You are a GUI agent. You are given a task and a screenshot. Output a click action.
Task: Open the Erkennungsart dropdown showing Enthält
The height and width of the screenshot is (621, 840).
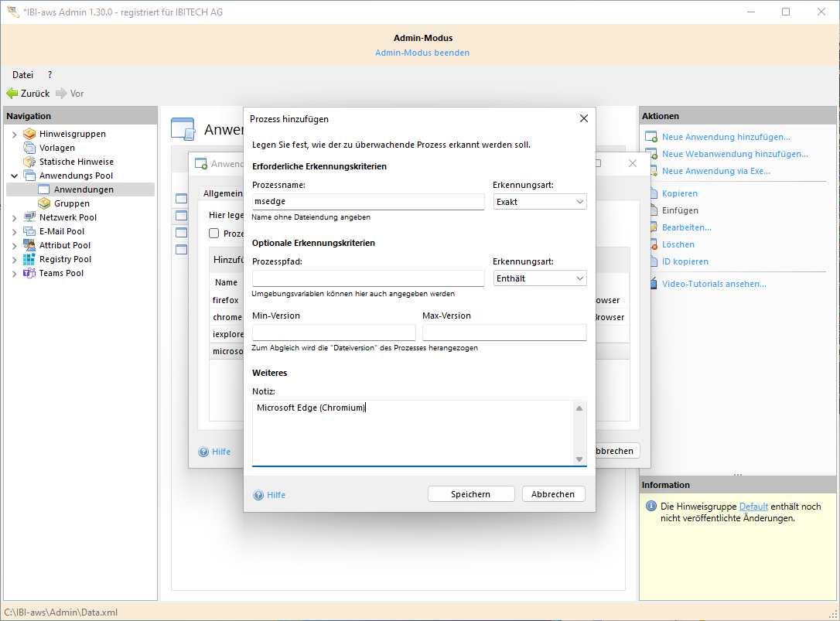(x=539, y=278)
